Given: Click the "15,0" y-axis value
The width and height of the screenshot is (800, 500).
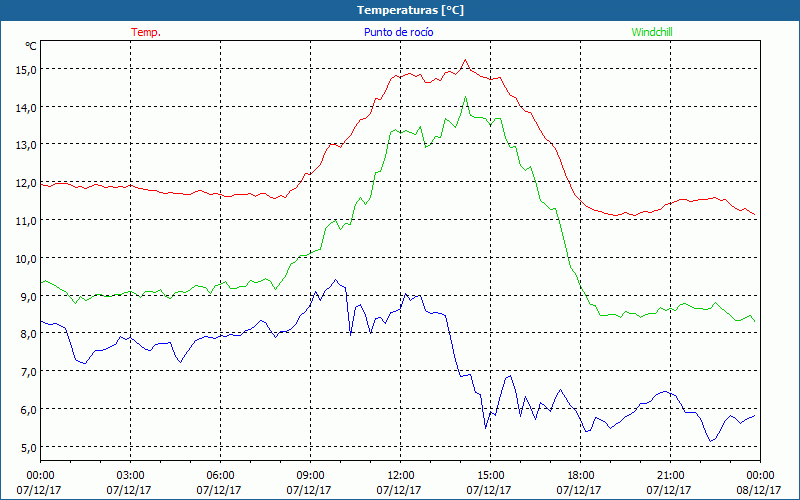Looking at the screenshot, I should [x=26, y=70].
